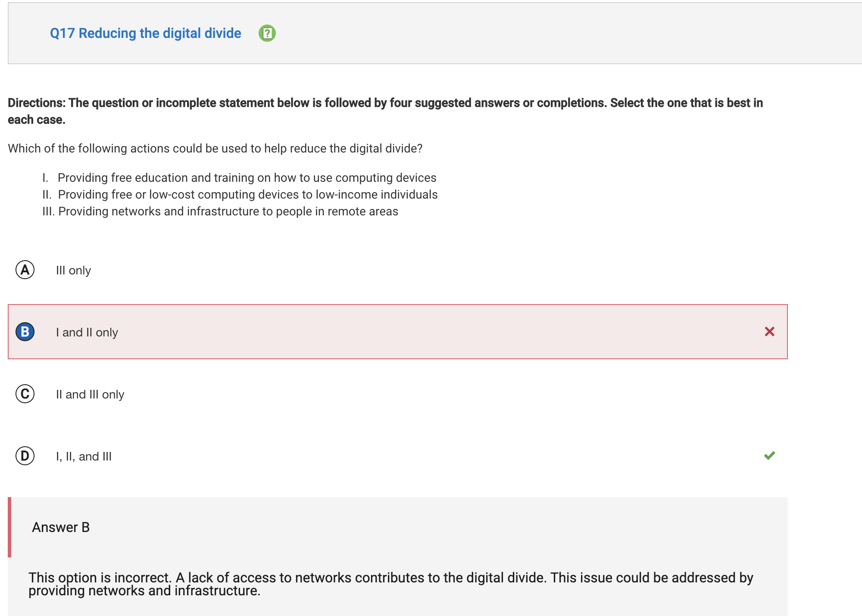Click the green checkmark correct icon

point(769,455)
